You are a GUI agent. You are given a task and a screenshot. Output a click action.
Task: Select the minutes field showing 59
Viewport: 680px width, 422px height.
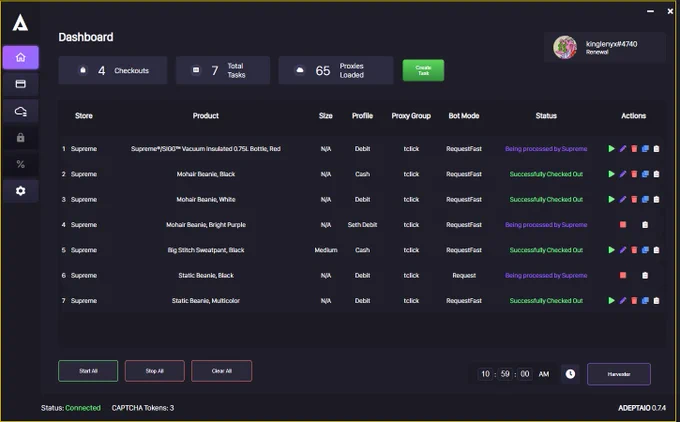click(505, 374)
